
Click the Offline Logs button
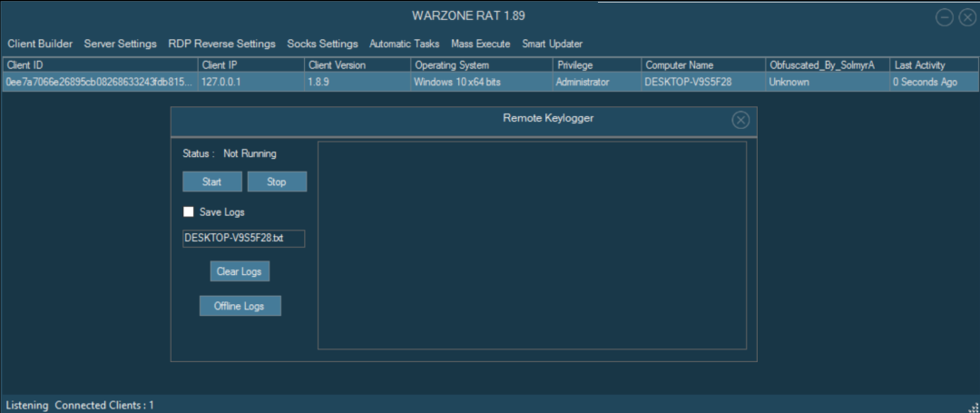(x=240, y=306)
